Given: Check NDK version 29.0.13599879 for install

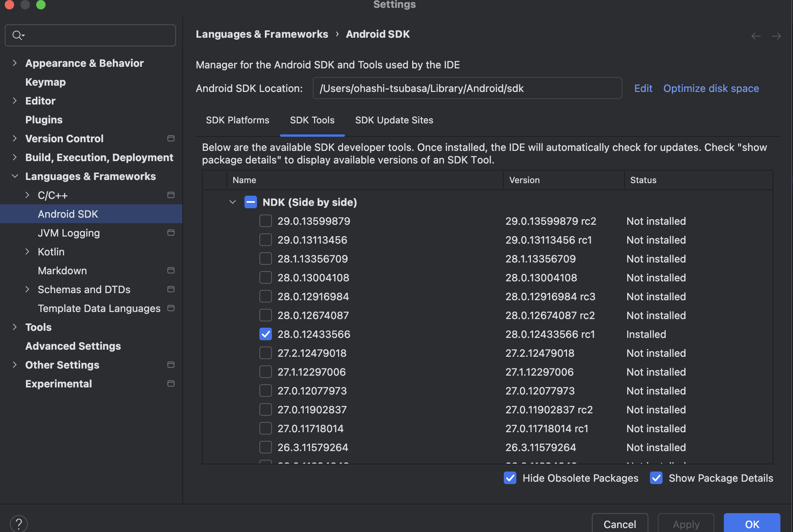Looking at the screenshot, I should 266,221.
